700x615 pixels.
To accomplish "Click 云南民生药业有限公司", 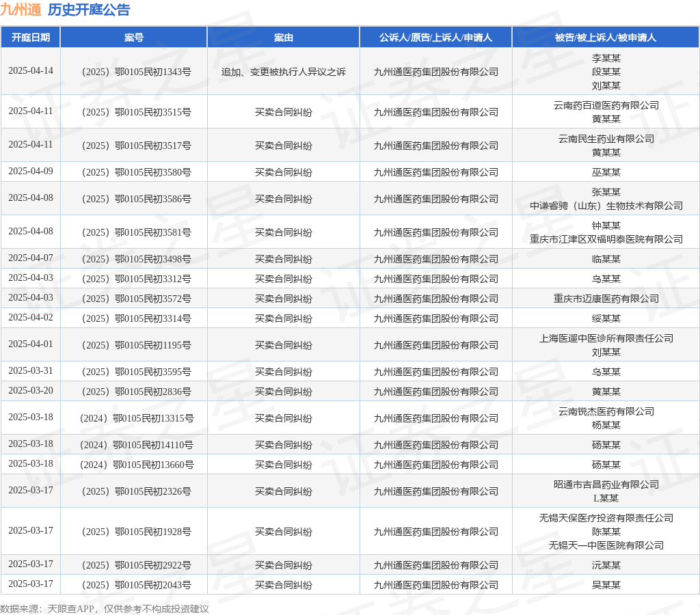I will click(606, 139).
